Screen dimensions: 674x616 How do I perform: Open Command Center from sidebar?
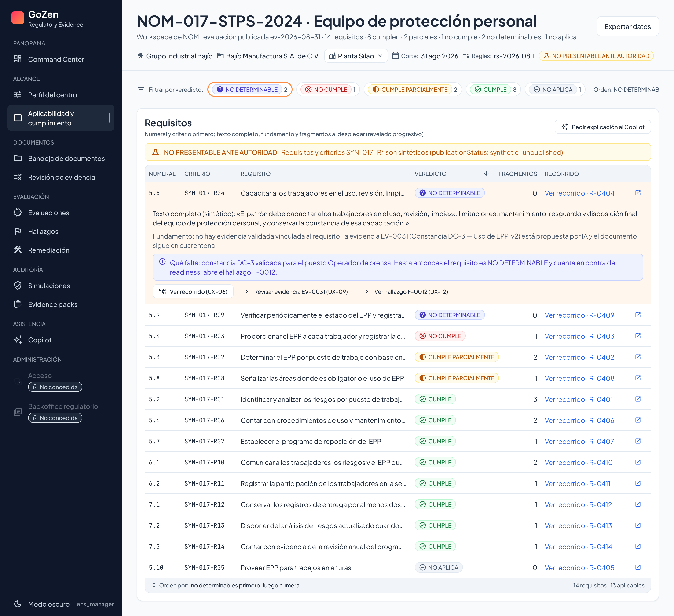pos(61,59)
